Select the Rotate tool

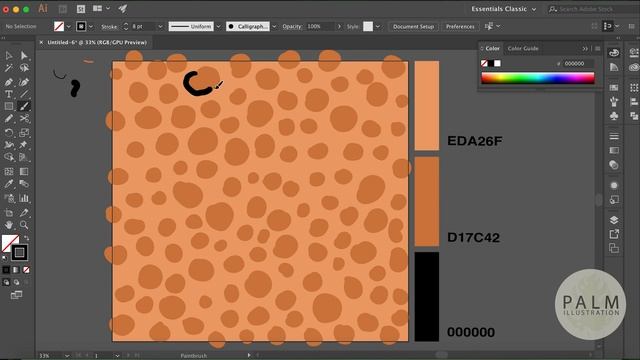(x=9, y=133)
